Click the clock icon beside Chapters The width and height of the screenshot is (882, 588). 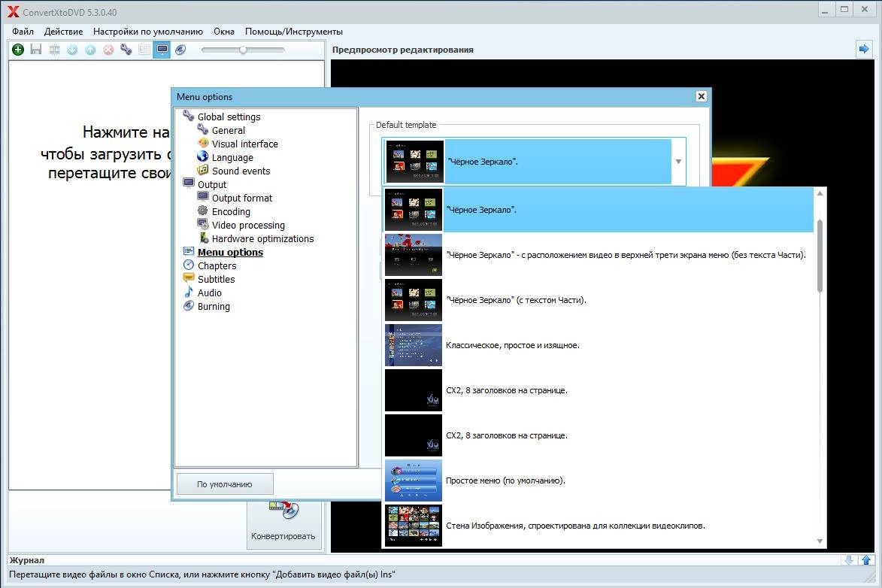tap(189, 265)
